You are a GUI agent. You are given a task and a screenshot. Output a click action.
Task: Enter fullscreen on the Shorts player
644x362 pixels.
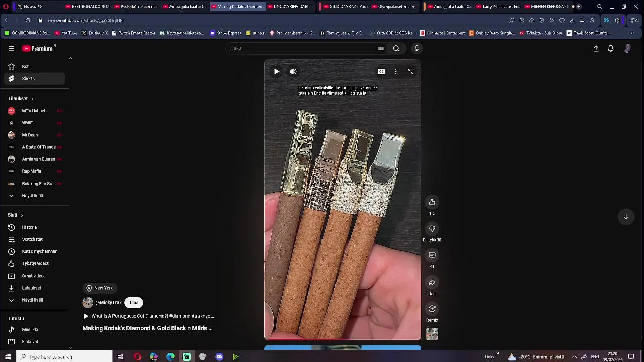click(x=411, y=72)
